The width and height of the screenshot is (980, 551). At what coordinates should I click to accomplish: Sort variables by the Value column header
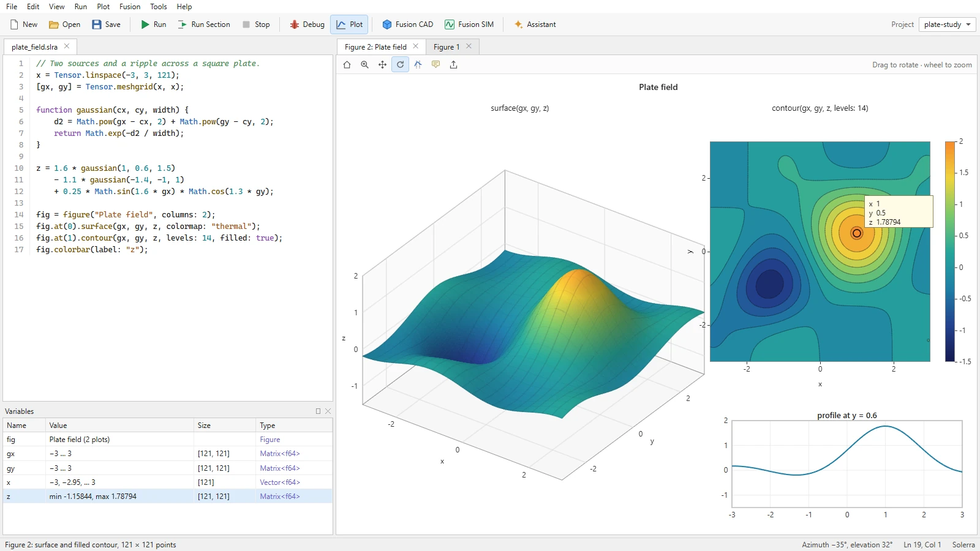pos(120,425)
